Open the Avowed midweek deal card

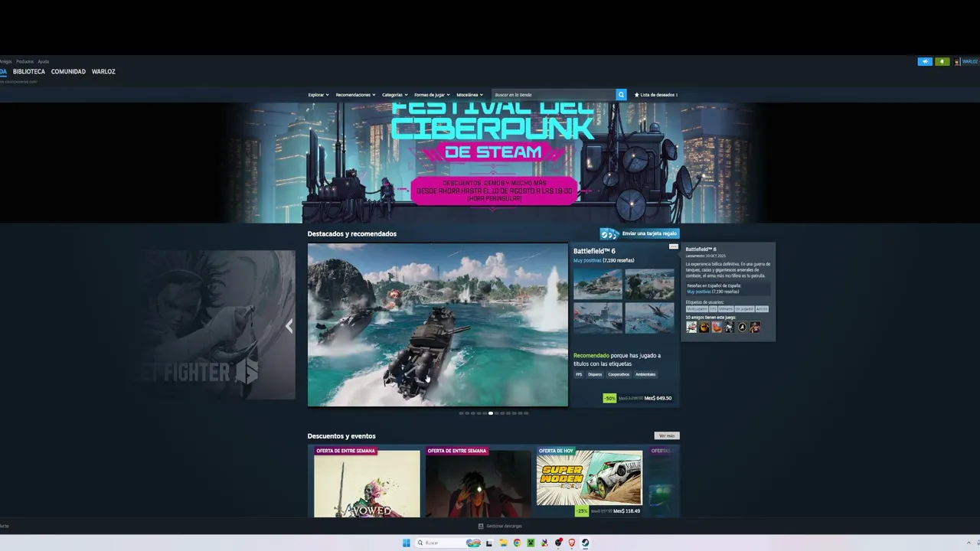click(x=367, y=481)
